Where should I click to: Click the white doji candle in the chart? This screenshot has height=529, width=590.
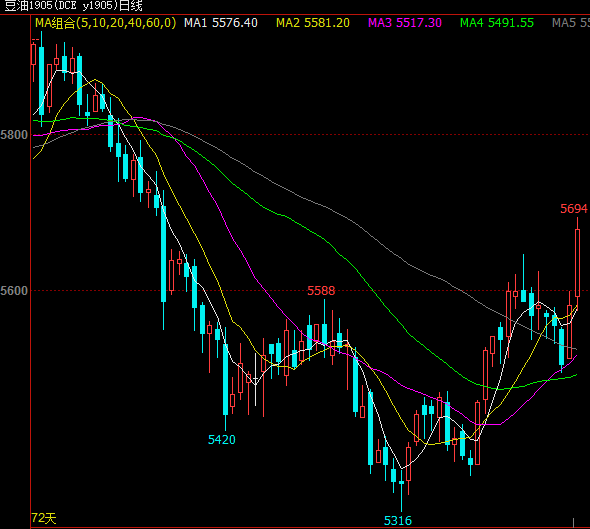[x=255, y=379]
